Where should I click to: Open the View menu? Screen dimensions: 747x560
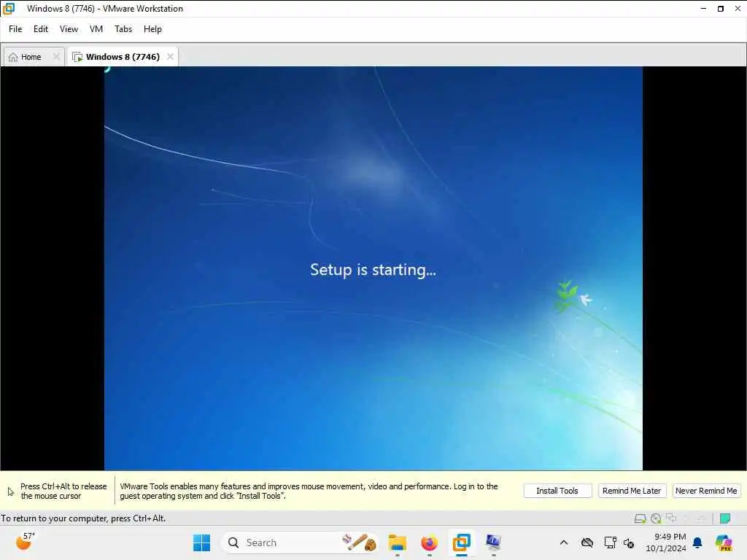(x=69, y=29)
